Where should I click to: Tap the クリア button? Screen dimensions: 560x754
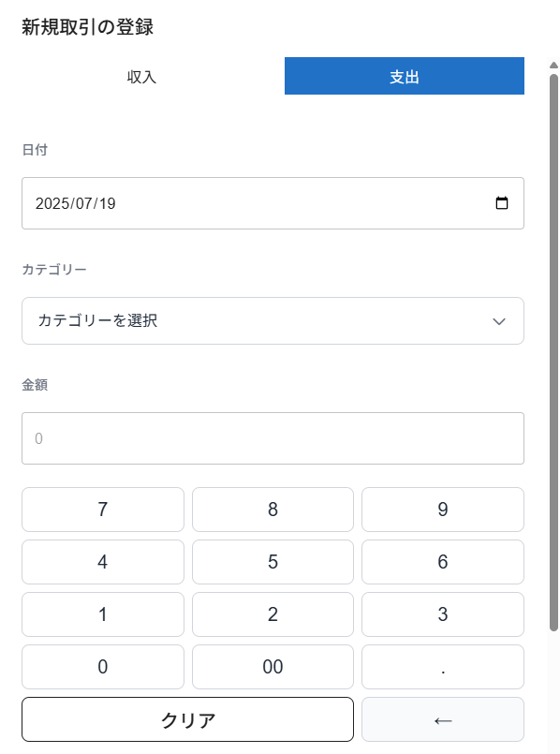click(x=187, y=719)
